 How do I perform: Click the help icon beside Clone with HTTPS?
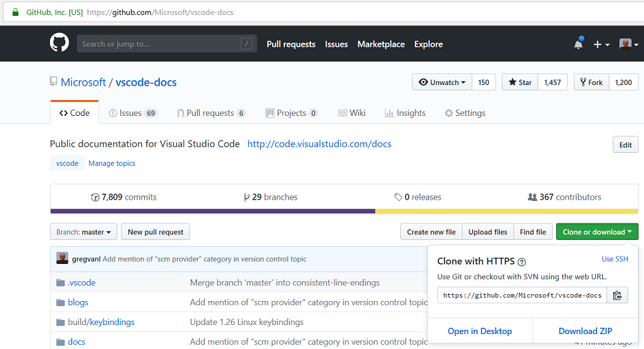pos(522,262)
